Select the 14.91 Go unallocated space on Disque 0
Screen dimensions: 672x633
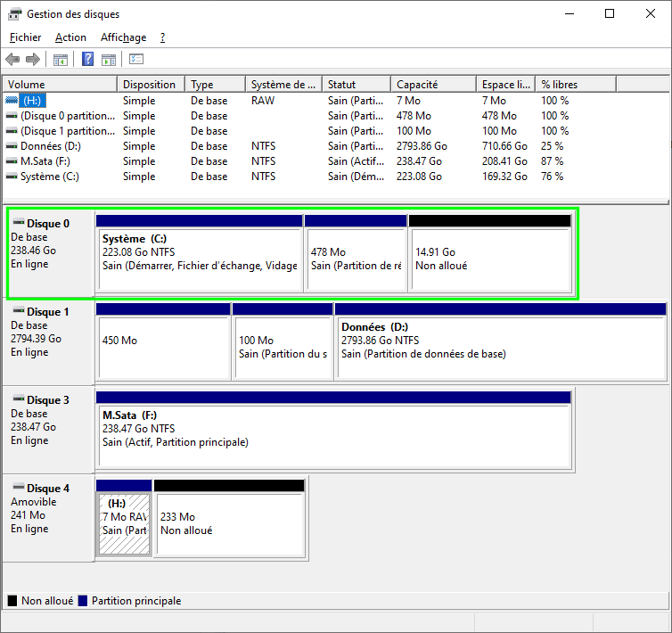(489, 259)
